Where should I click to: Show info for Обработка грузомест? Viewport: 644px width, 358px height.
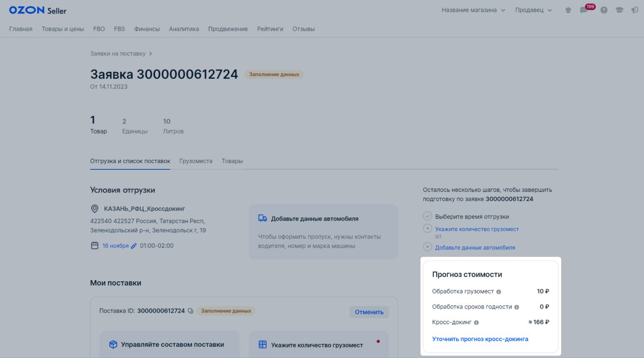tap(499, 292)
